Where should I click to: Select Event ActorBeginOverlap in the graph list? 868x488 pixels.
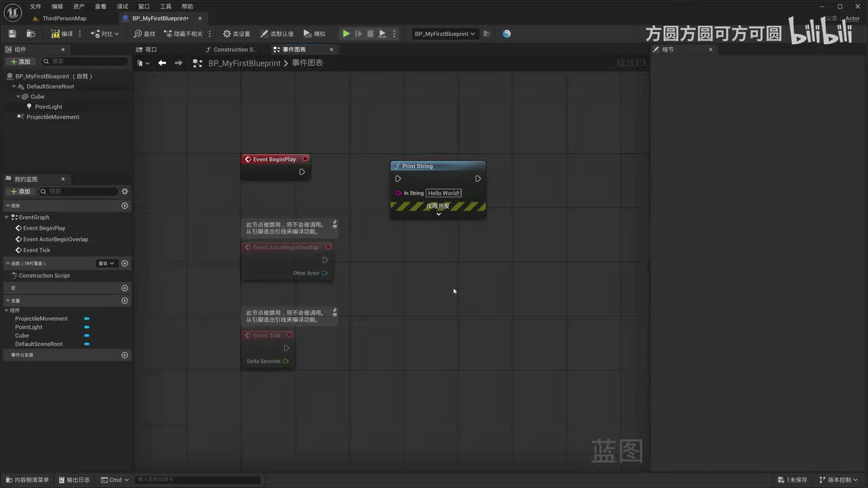(55, 239)
